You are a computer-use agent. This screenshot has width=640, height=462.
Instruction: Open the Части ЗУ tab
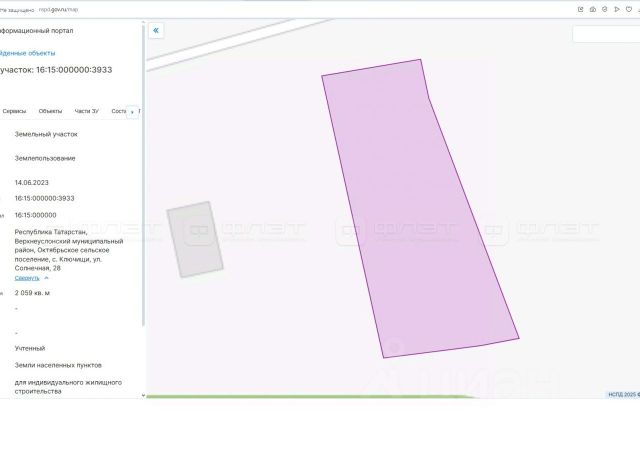(x=87, y=111)
